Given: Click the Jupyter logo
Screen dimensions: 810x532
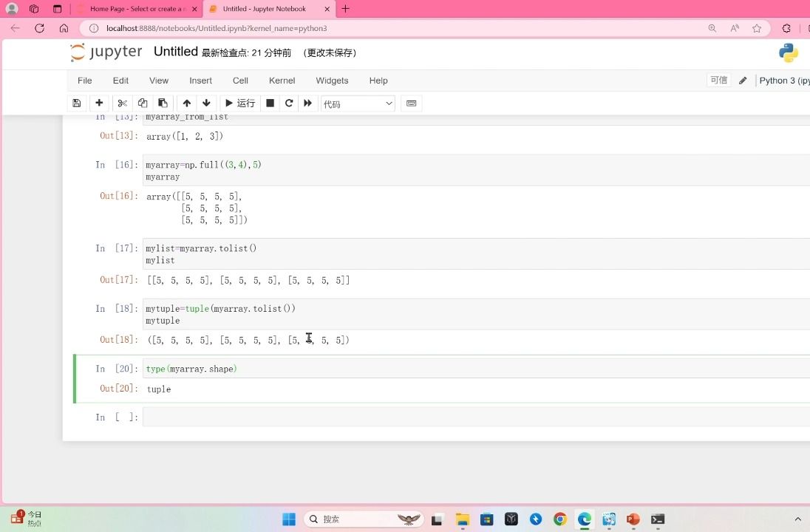Looking at the screenshot, I should pos(106,52).
